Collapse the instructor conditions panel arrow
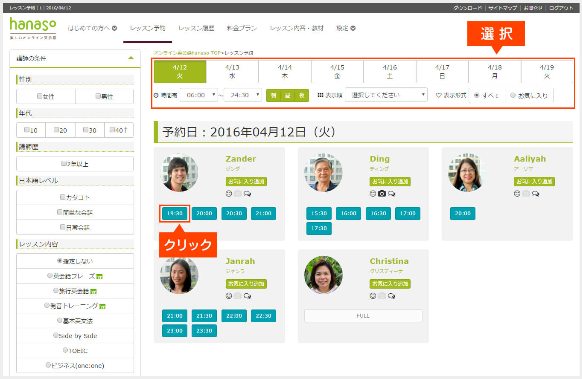The height and width of the screenshot is (379, 582). (x=131, y=58)
